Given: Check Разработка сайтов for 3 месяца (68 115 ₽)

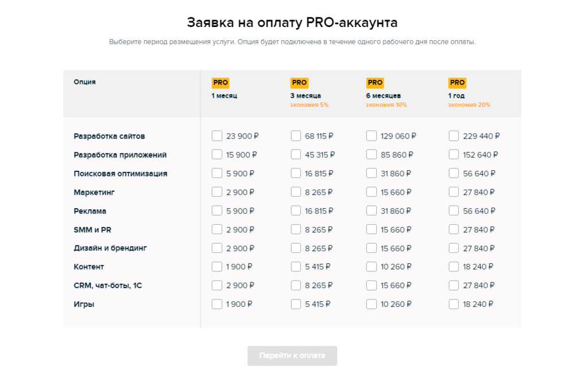Looking at the screenshot, I should pyautogui.click(x=296, y=136).
